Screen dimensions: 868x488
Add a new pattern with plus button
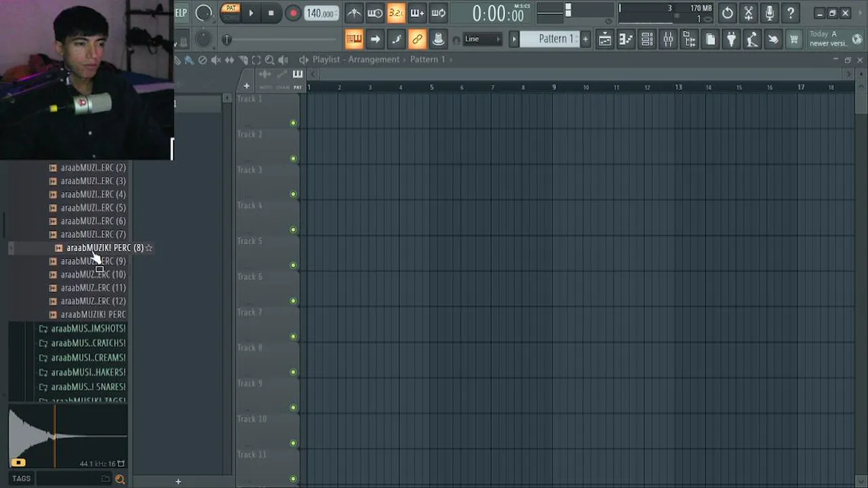point(585,39)
